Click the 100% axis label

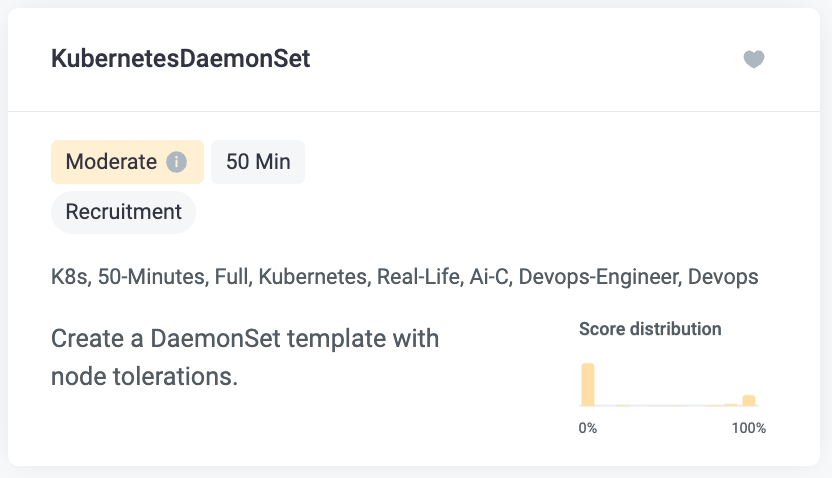point(749,428)
